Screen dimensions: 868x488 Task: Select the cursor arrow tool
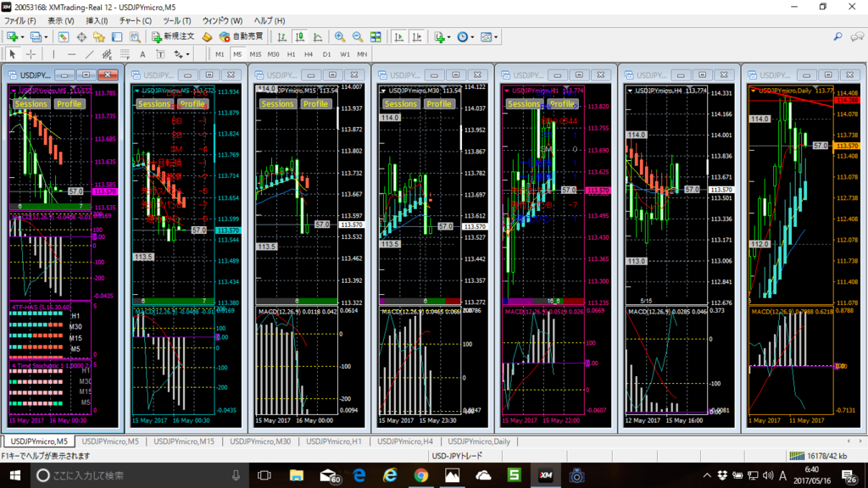click(x=12, y=54)
